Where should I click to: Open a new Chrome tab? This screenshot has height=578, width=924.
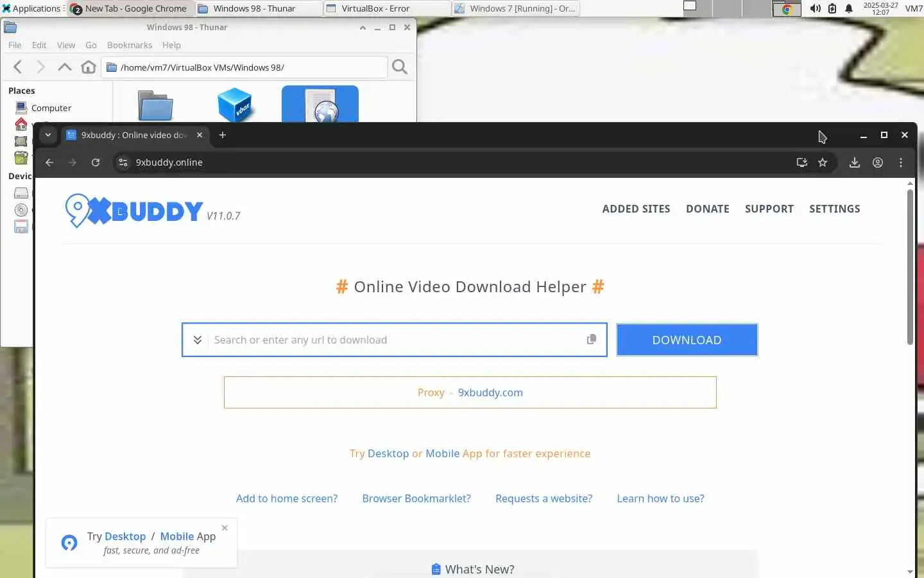pyautogui.click(x=223, y=135)
